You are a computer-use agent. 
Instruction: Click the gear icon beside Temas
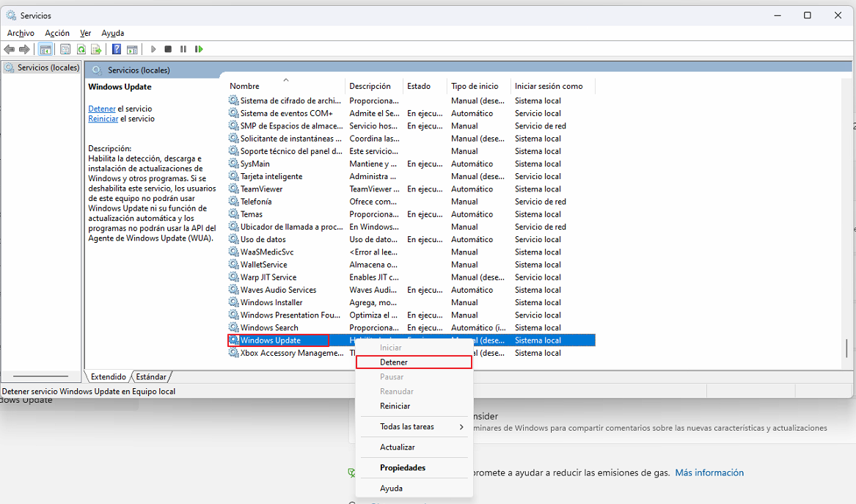234,214
